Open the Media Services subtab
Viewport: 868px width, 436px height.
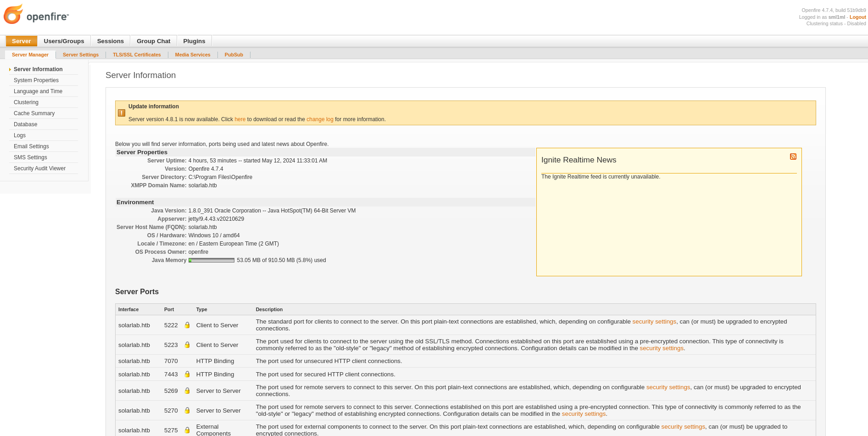(193, 55)
